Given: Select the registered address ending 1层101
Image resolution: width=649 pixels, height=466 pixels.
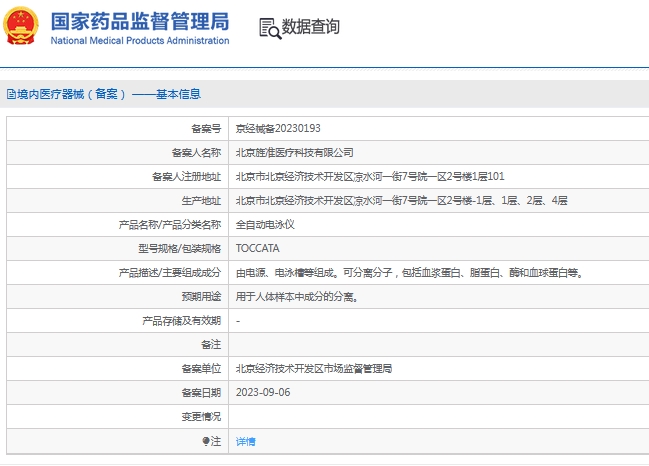Looking at the screenshot, I should tap(370, 177).
